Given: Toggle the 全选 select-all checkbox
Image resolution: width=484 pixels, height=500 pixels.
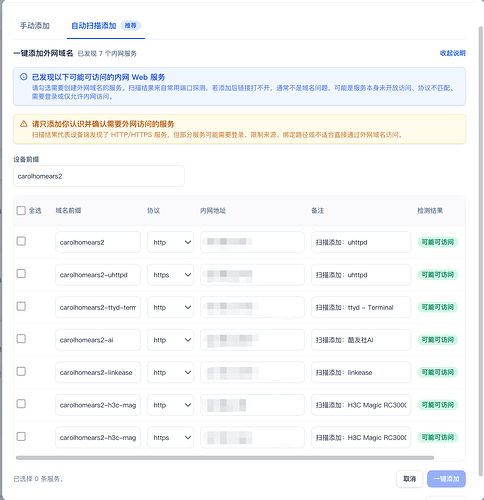Looking at the screenshot, I should 21,210.
